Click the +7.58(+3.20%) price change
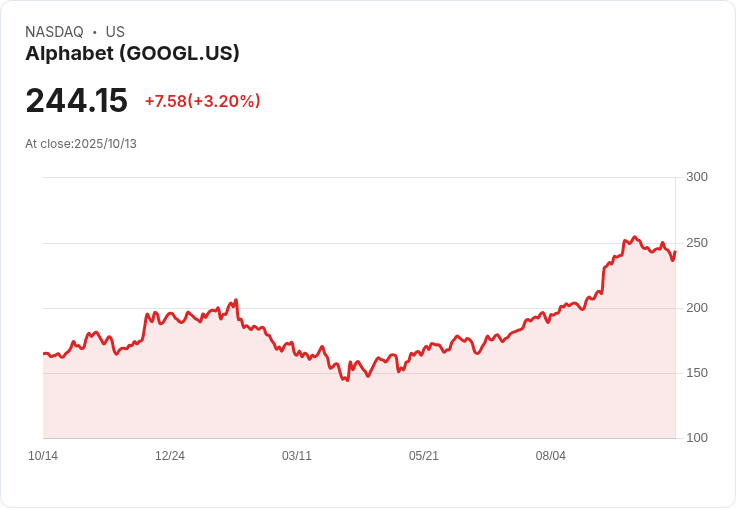The height and width of the screenshot is (508, 736). pos(202,101)
